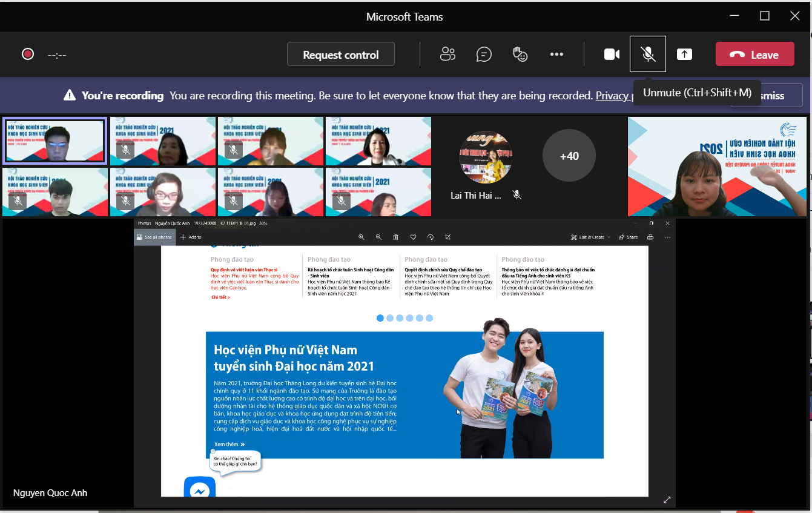The height and width of the screenshot is (513, 812).
Task: Click the red recording indicator
Action: point(28,55)
